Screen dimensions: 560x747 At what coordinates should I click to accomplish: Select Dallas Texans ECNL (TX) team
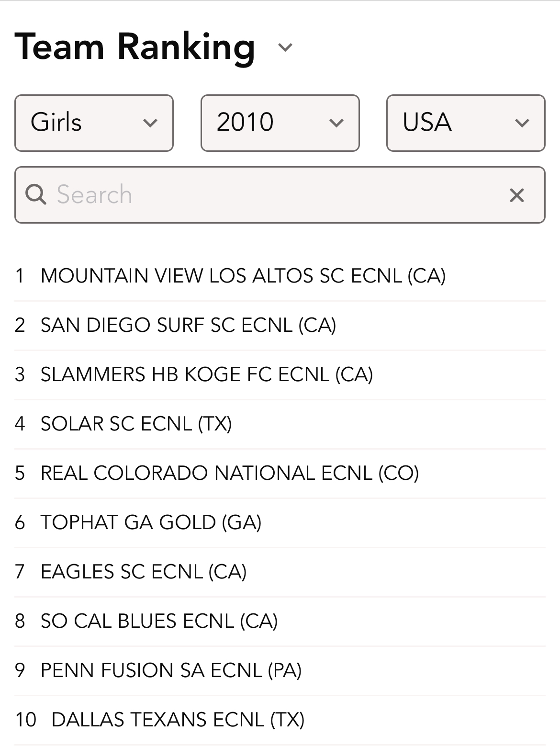178,720
